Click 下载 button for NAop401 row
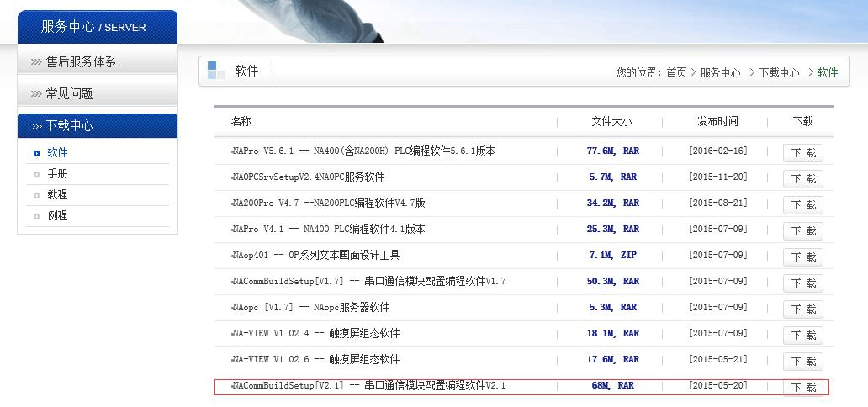Screen dimensions: 868x407 pos(802,257)
